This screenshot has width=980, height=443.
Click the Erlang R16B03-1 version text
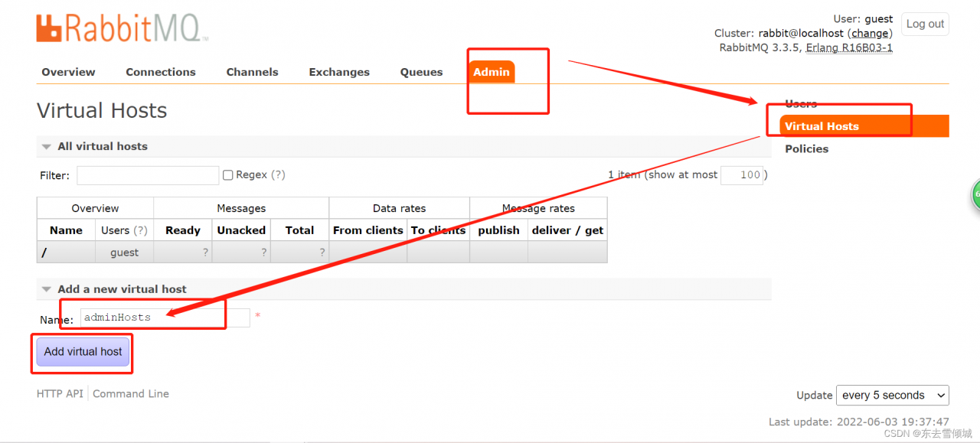[x=849, y=47]
